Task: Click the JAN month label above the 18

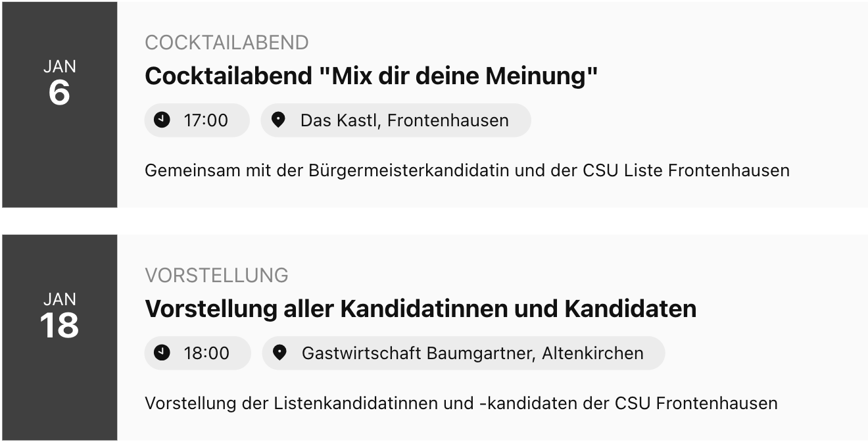Action: [59, 299]
